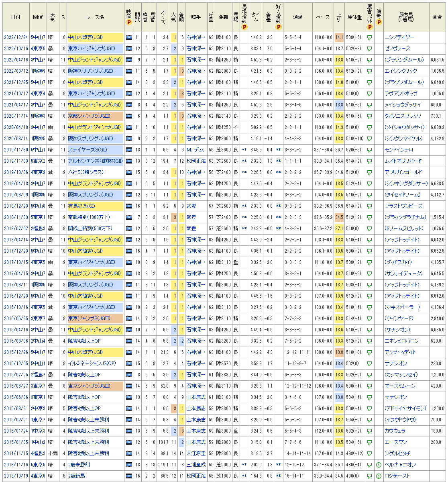This screenshot has width=448, height=484.
Task: Play video for 2016/03/06 障害4歳以上OP row
Action: pos(129,341)
